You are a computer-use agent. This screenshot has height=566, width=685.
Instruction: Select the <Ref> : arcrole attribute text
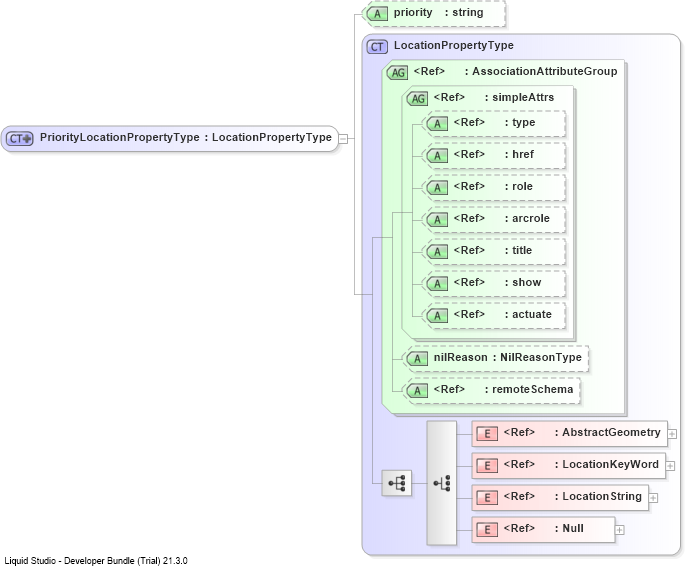tap(502, 218)
